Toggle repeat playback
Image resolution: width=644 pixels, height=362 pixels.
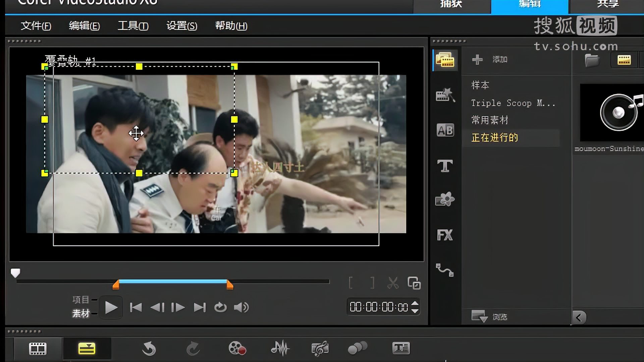220,307
